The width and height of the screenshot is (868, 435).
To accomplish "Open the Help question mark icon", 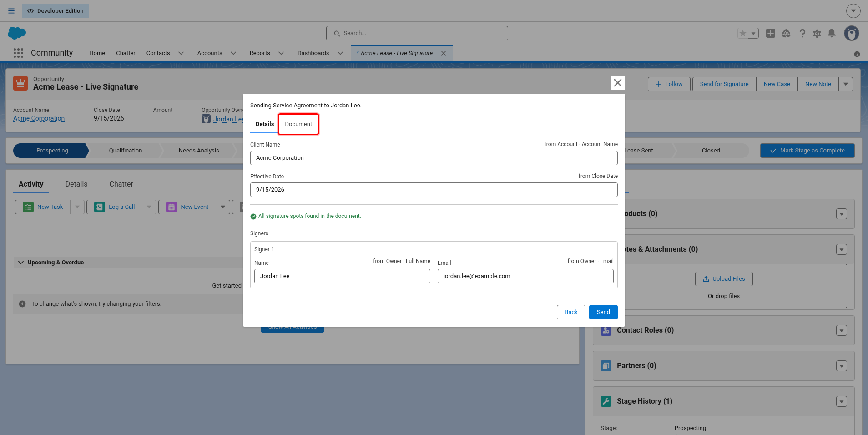I will (x=802, y=33).
